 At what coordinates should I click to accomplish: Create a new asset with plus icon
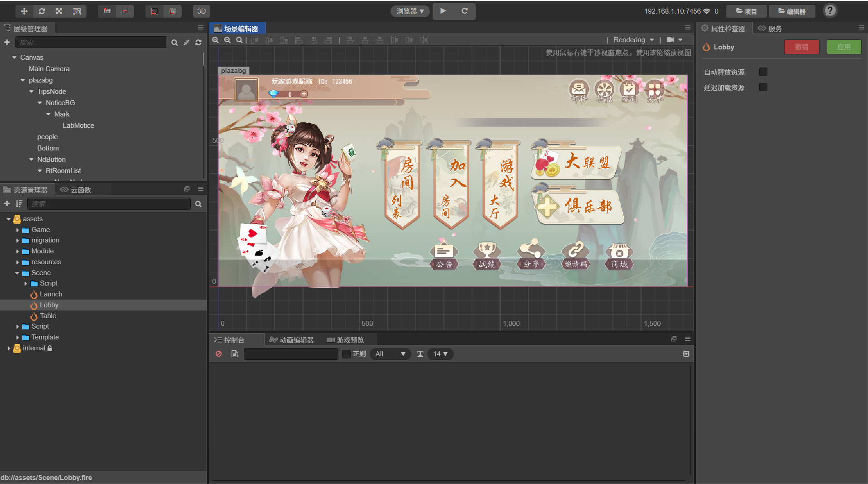(7, 203)
